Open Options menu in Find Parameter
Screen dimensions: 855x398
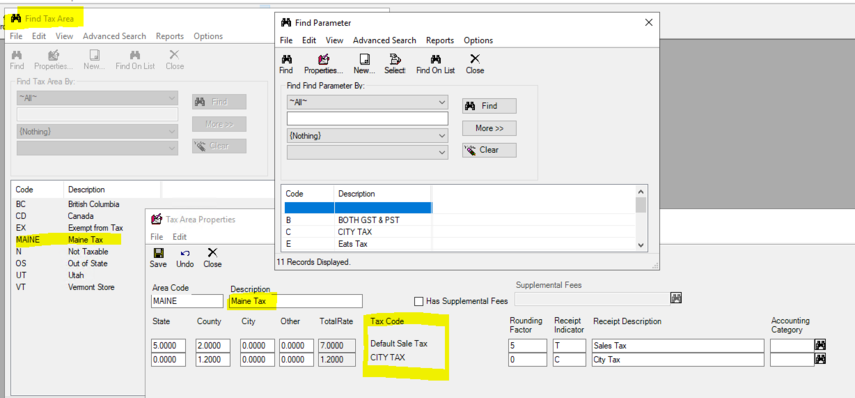point(478,40)
